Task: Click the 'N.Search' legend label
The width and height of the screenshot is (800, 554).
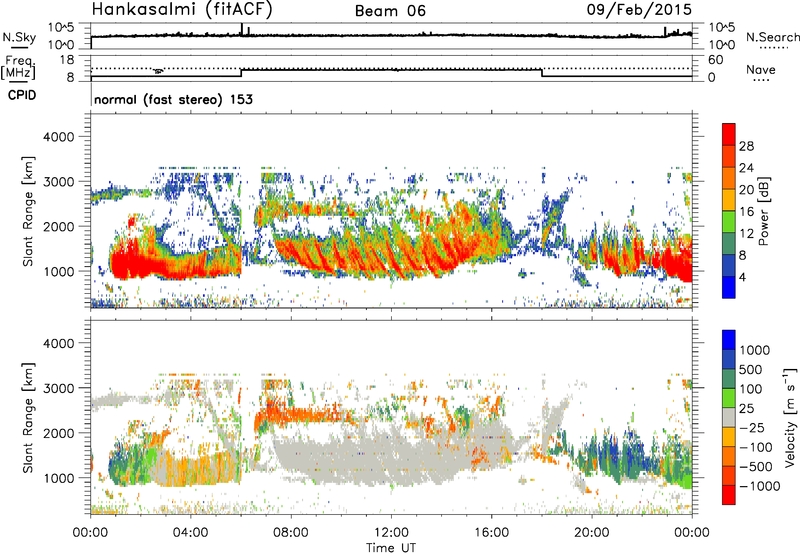Action: [773, 37]
